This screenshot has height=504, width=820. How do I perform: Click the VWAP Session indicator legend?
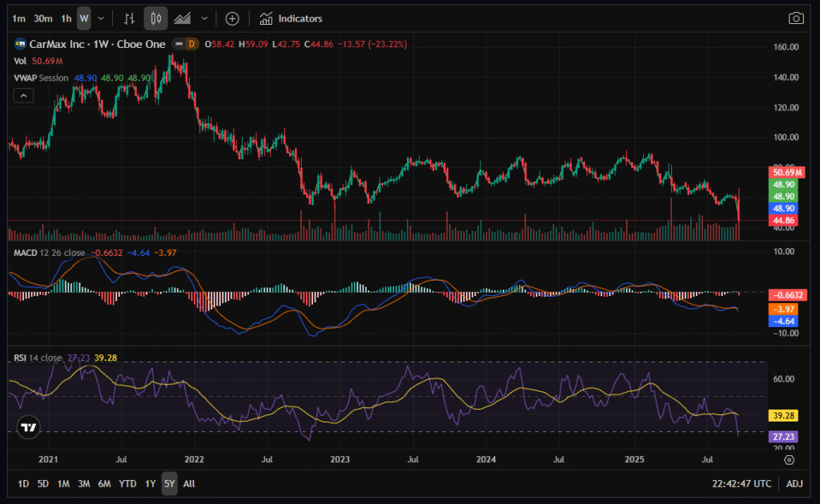[42, 78]
